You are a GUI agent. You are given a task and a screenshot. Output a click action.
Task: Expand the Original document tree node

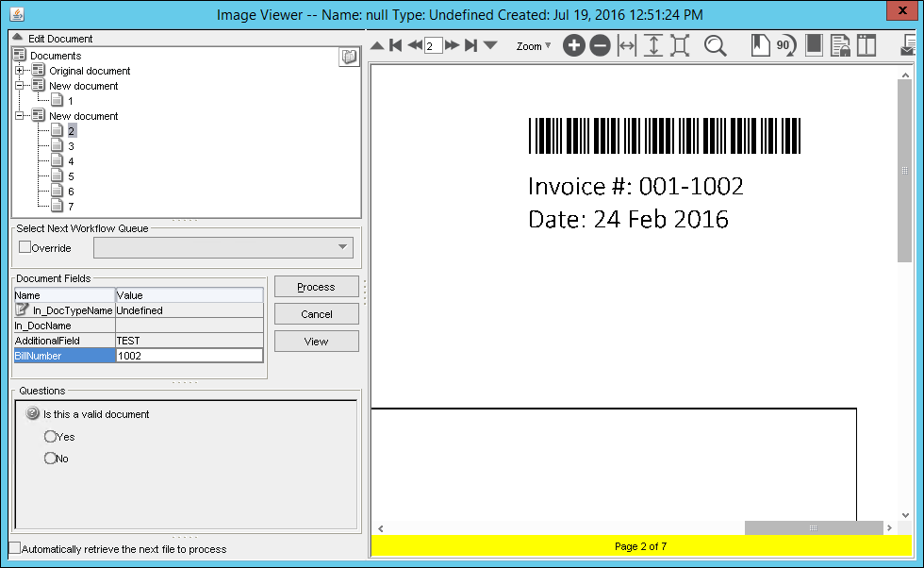20,71
